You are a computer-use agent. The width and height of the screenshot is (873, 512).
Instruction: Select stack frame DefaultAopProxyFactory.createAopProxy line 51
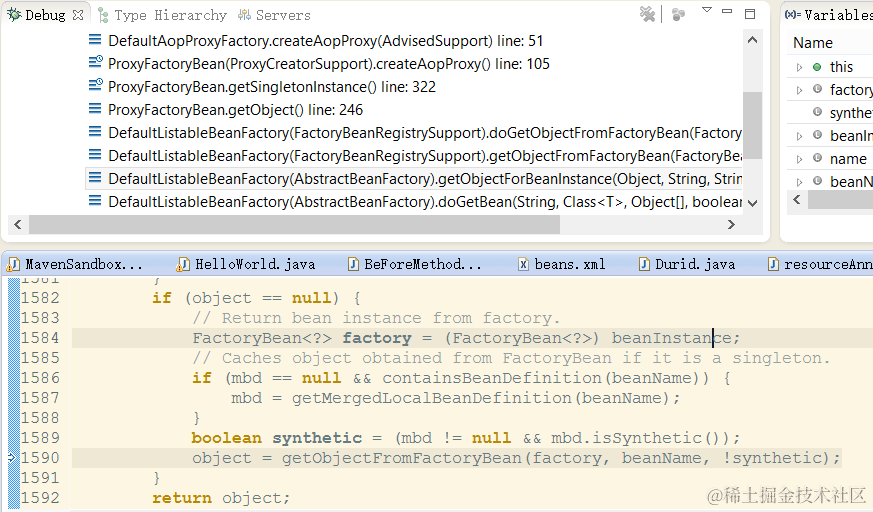pos(326,41)
